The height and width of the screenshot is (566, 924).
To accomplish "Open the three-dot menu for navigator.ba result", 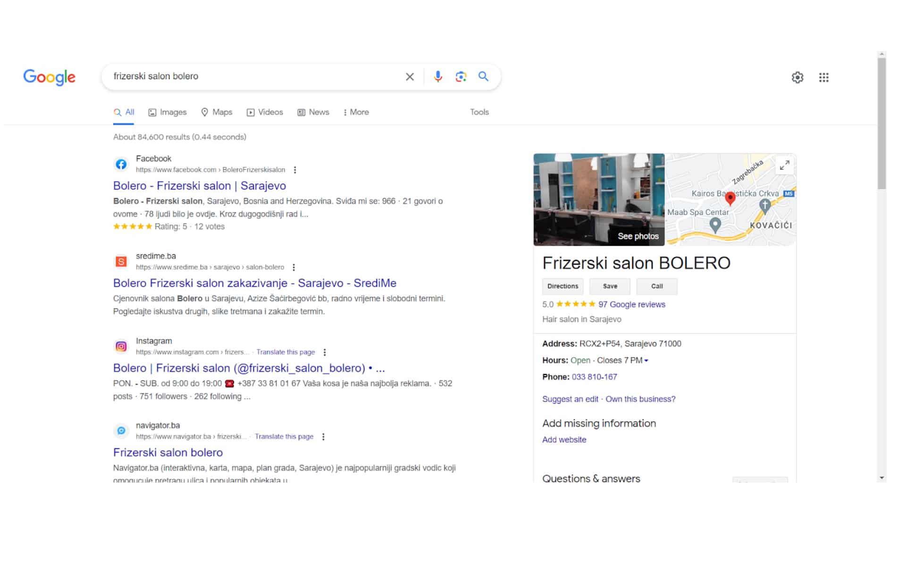I will tap(324, 436).
